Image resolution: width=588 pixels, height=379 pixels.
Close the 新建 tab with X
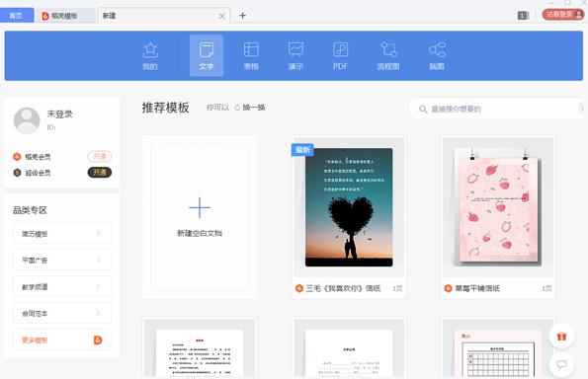[221, 16]
